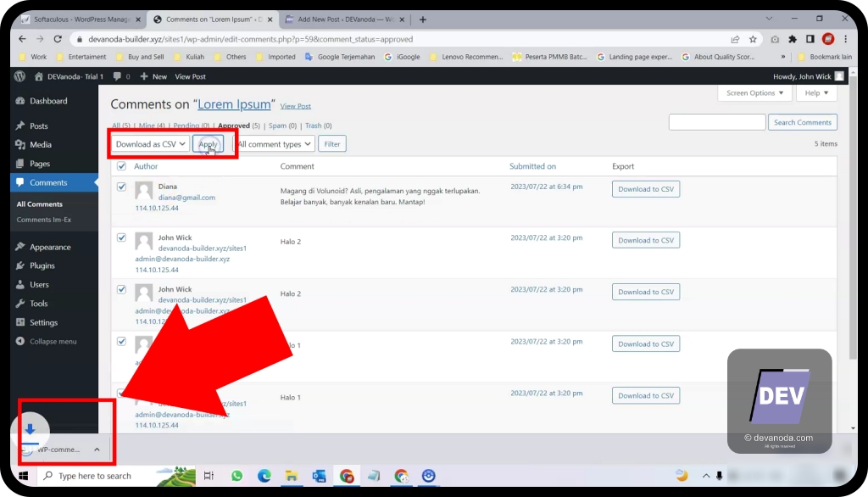Expand the Help panel
The height and width of the screenshot is (497, 868).
pyautogui.click(x=816, y=93)
